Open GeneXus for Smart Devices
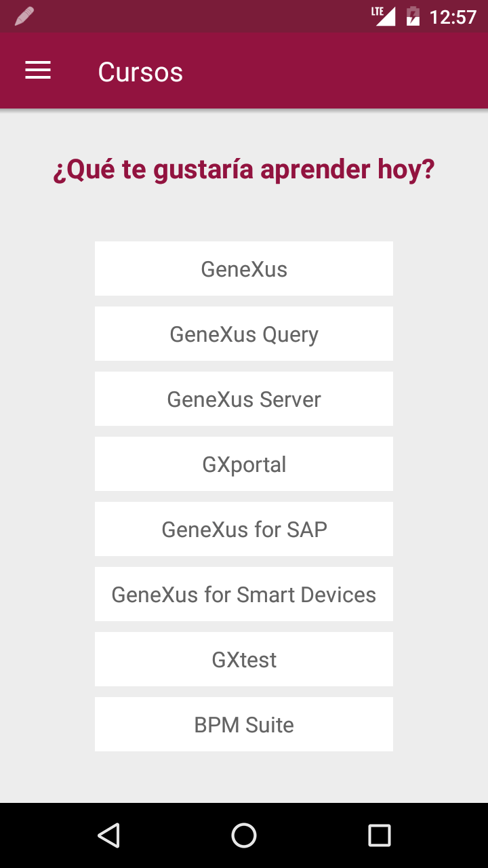Viewport: 488px width, 868px height. click(x=244, y=594)
